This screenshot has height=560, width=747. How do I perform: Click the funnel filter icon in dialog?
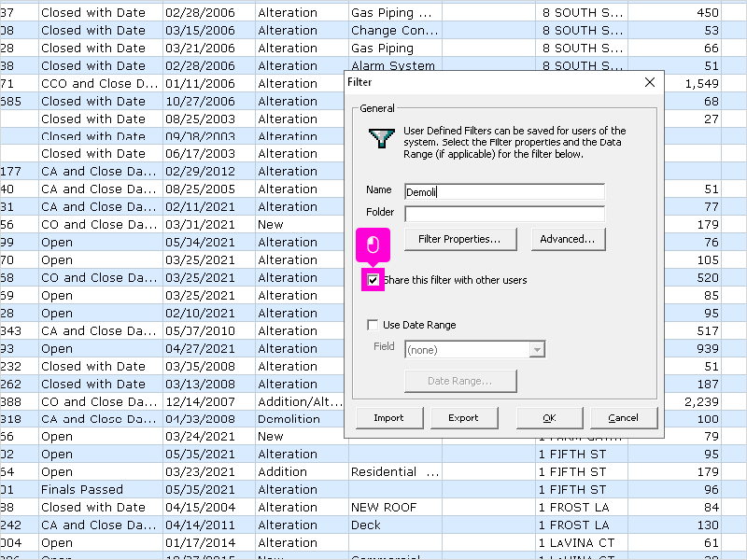pos(382,138)
